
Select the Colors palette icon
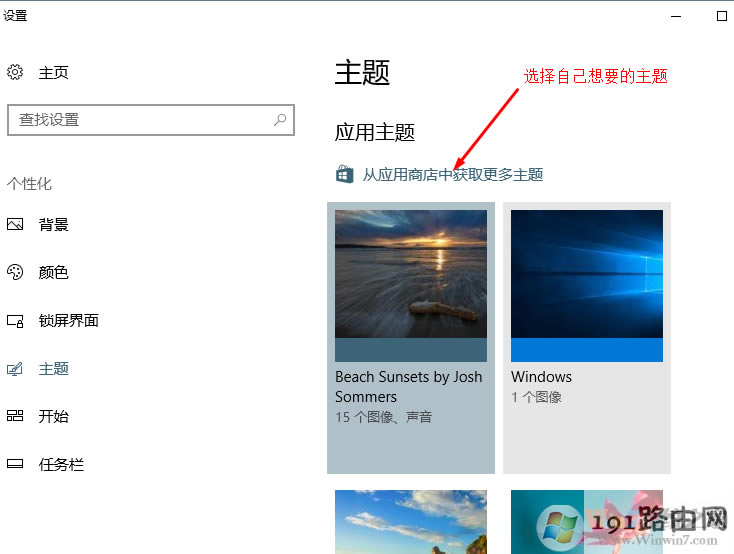(15, 273)
